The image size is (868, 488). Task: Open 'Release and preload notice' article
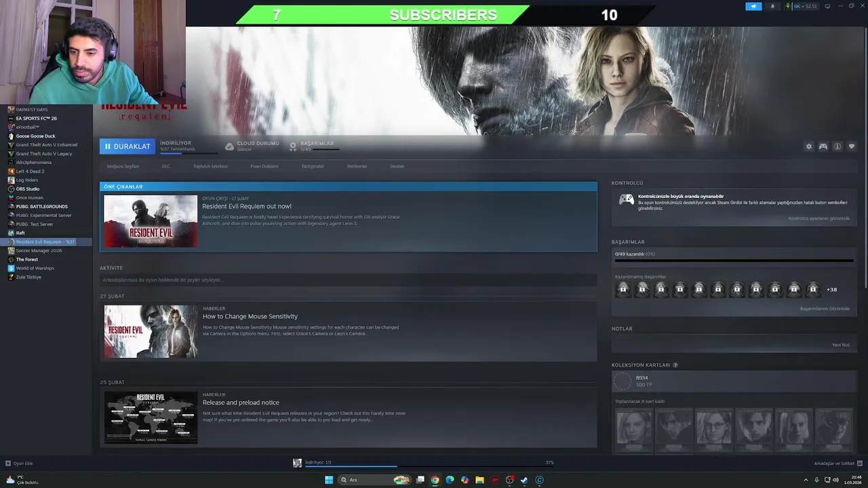[241, 403]
